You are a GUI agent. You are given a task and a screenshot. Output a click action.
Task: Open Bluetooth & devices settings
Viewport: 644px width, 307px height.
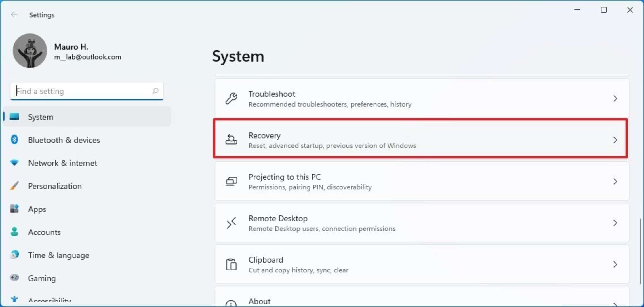(x=87, y=140)
